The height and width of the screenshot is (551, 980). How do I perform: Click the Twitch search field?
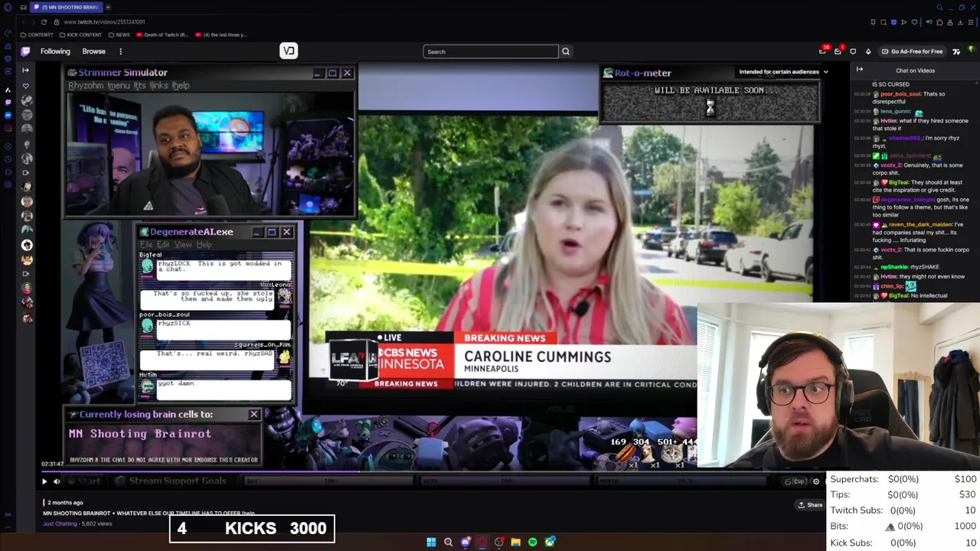point(491,51)
